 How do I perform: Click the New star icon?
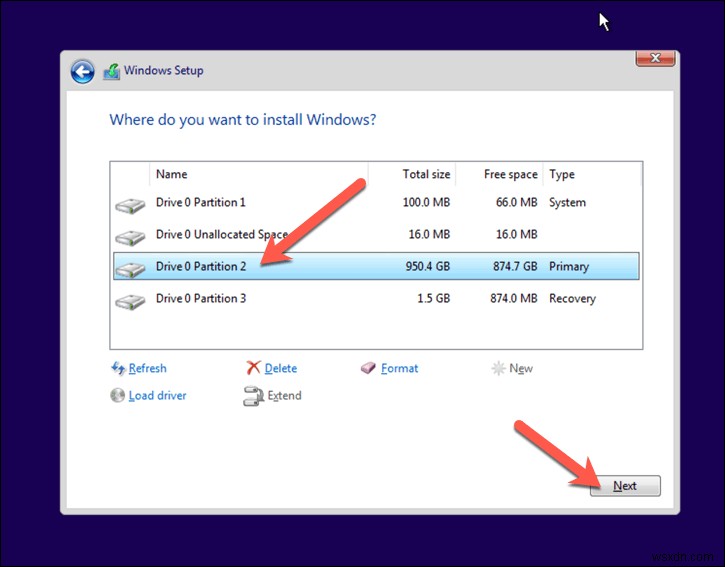[498, 368]
